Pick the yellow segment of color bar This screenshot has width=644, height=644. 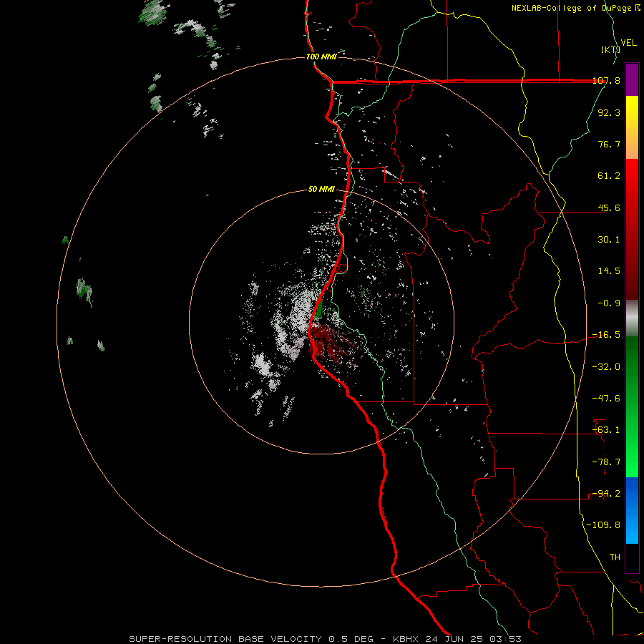click(632, 113)
